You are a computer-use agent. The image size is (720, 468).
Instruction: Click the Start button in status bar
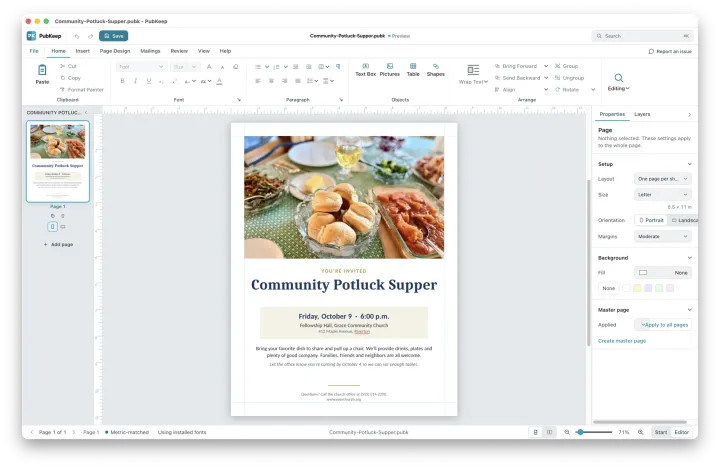click(661, 432)
